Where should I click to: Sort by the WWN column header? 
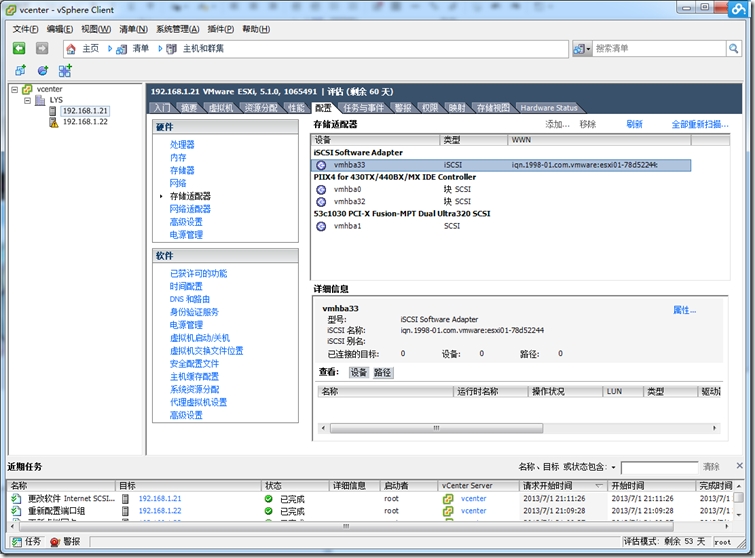click(x=599, y=140)
